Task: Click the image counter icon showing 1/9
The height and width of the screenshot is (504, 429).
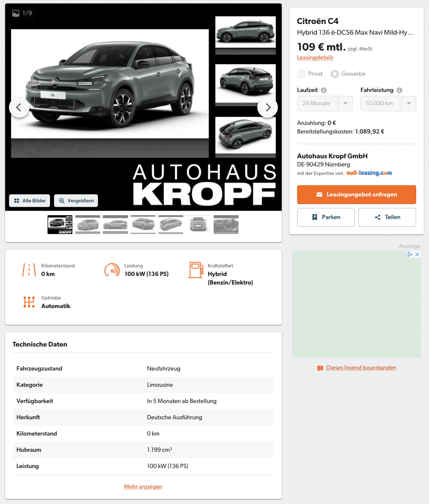Action: (16, 13)
